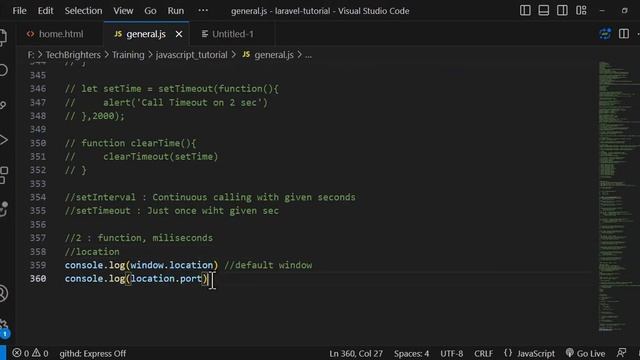Open the Extensions view

click(4, 175)
